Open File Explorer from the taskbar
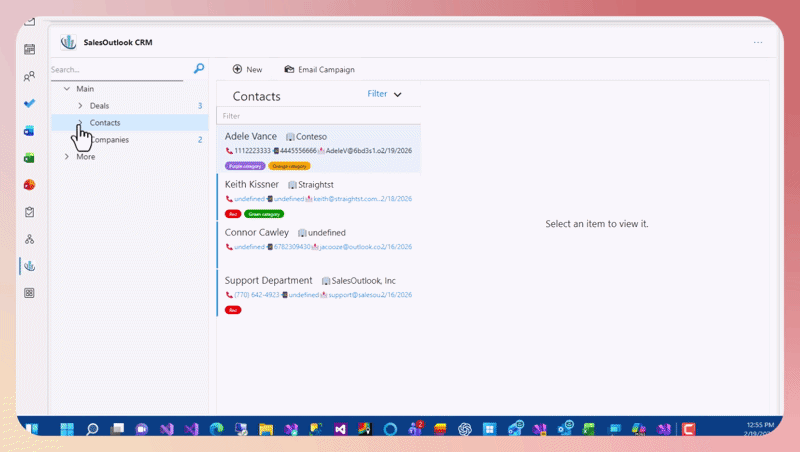Viewport: 800px width, 452px height. (266, 429)
